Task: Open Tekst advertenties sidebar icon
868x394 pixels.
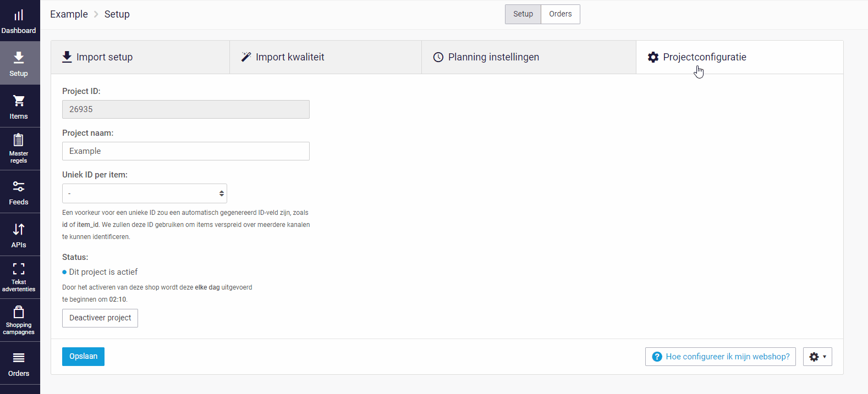Action: point(19,269)
